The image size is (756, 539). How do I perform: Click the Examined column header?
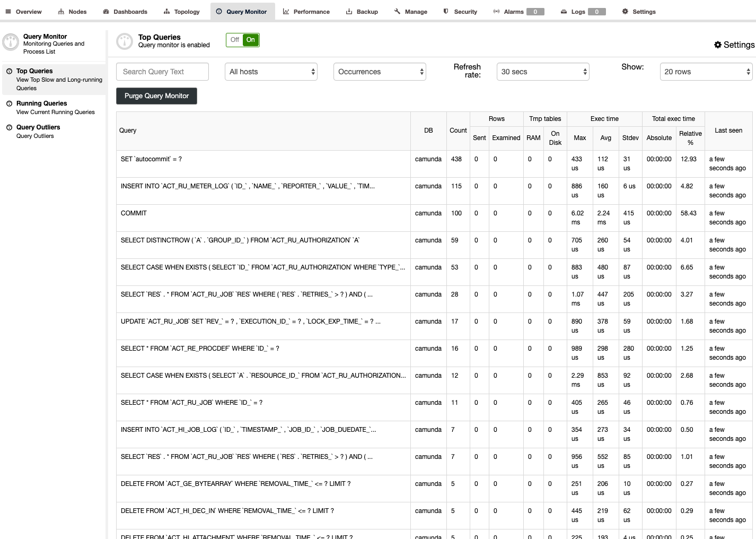point(506,138)
